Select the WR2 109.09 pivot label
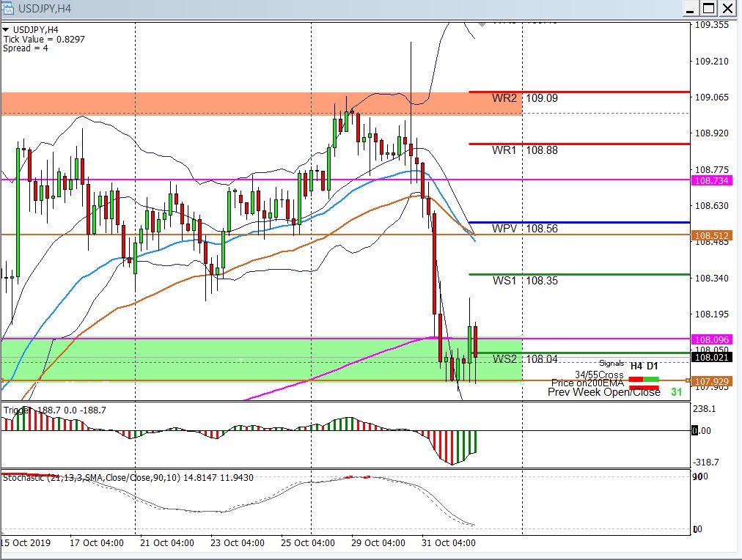742x560 pixels. 525,97
